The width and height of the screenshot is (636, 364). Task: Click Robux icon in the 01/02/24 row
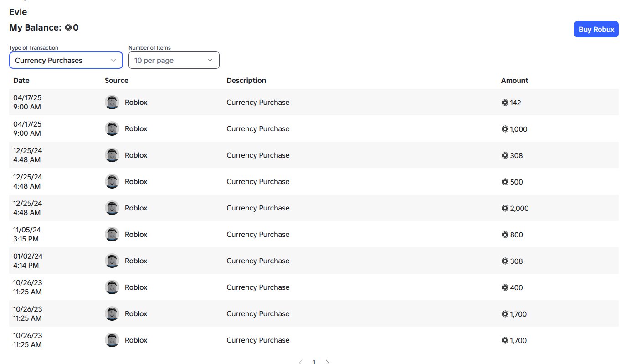(505, 261)
